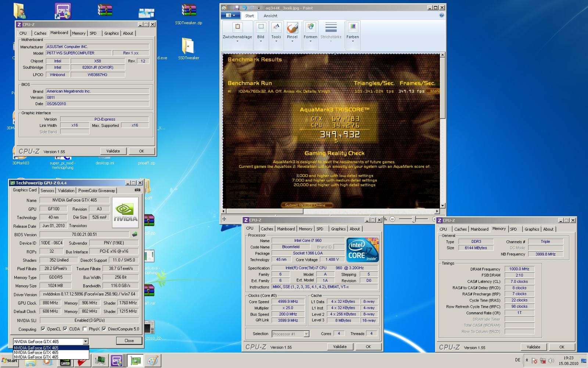Expand the Farben dropdown arrow in Paint
This screenshot has width=588, height=368.
353,41
